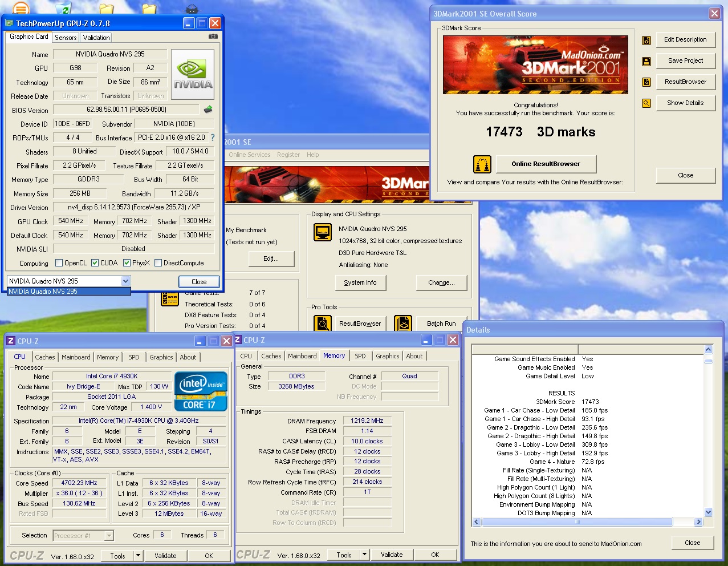
Task: Enable the OpenCL checkbox
Action: click(x=59, y=263)
